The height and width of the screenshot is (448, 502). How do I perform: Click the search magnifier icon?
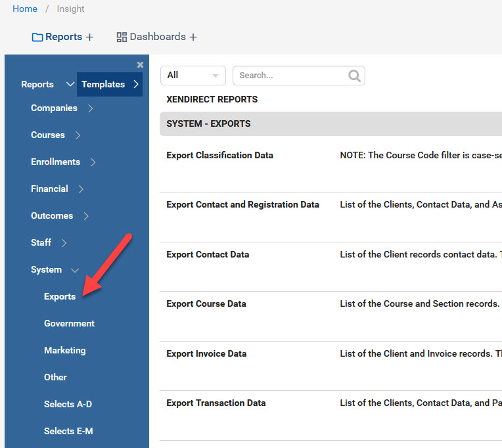(x=354, y=76)
